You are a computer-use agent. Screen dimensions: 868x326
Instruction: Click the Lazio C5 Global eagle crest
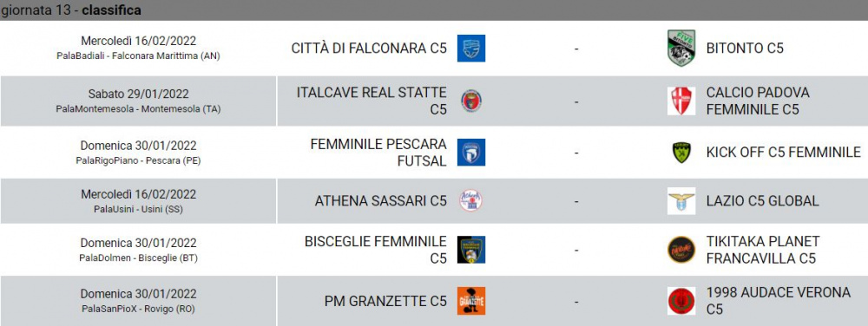tap(681, 200)
